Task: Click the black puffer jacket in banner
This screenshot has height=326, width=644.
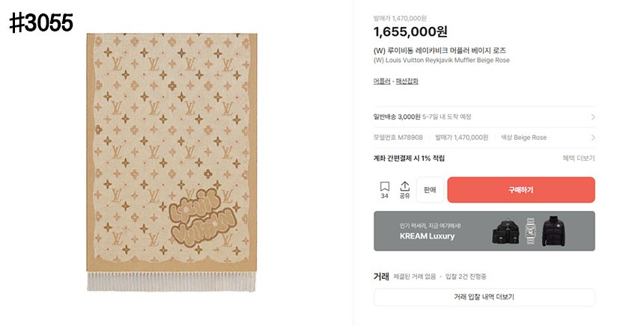Action: coord(556,230)
